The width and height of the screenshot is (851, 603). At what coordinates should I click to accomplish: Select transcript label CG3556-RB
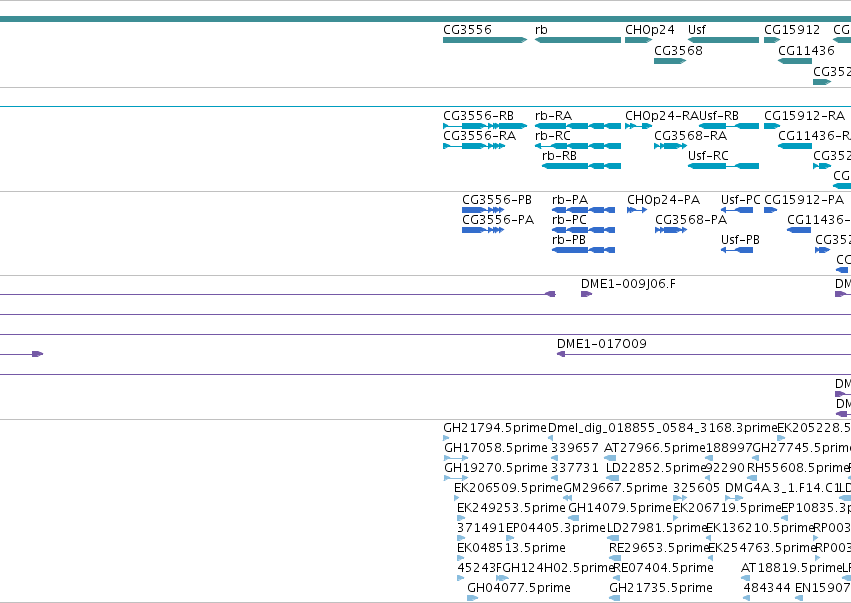click(478, 116)
